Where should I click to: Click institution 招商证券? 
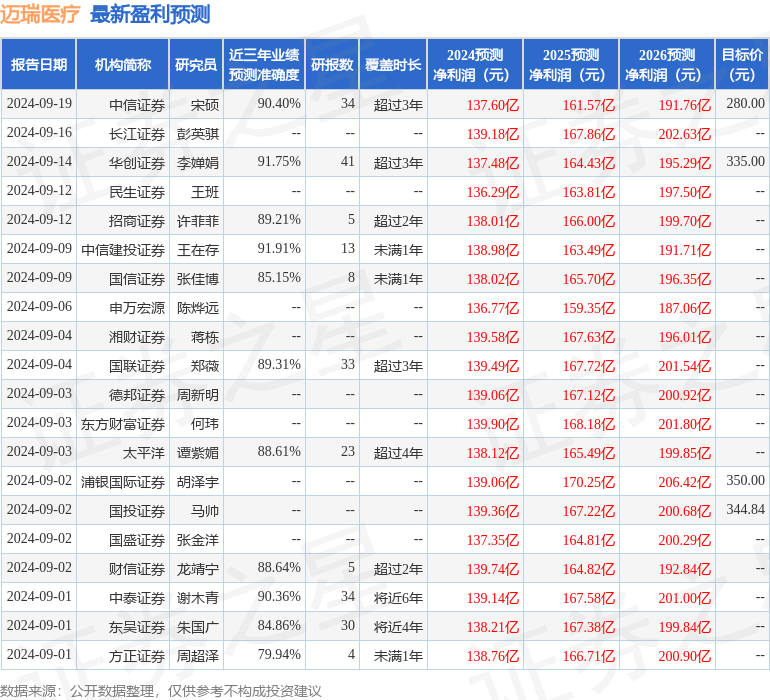(137, 221)
